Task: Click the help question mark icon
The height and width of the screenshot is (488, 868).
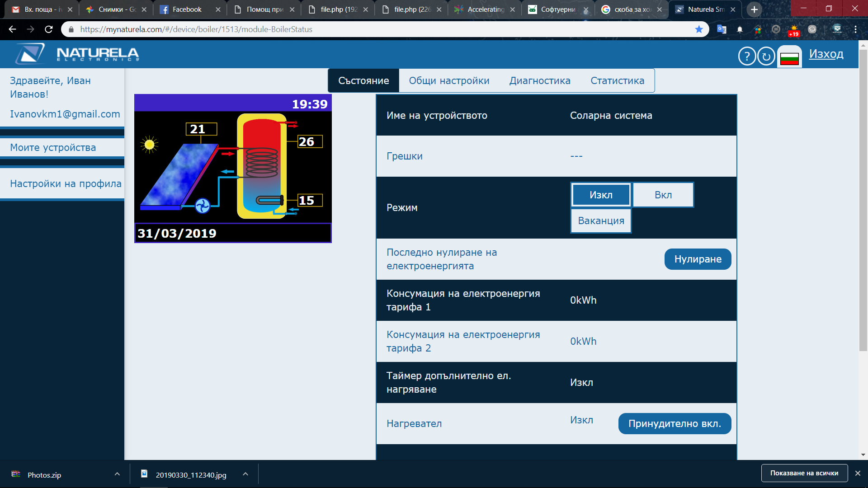Action: tap(747, 56)
